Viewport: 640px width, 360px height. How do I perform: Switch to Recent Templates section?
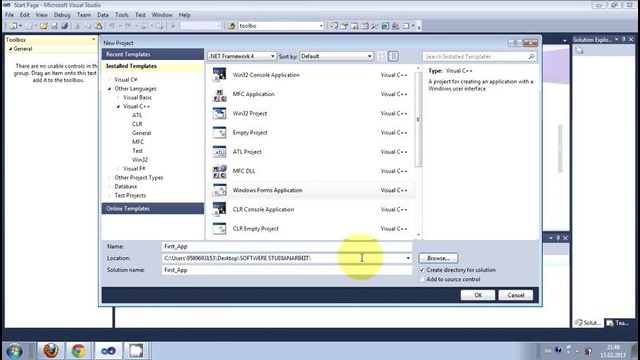click(153, 54)
